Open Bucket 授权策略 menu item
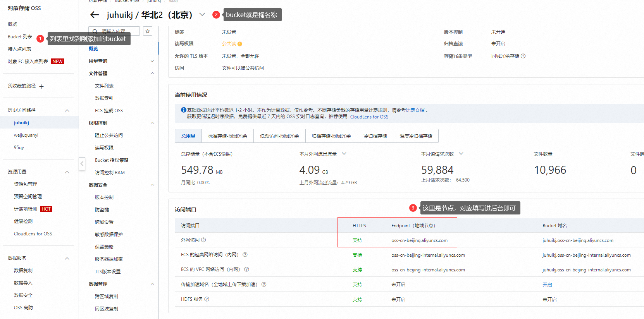Screen dimensions: 644x319 coord(112,160)
